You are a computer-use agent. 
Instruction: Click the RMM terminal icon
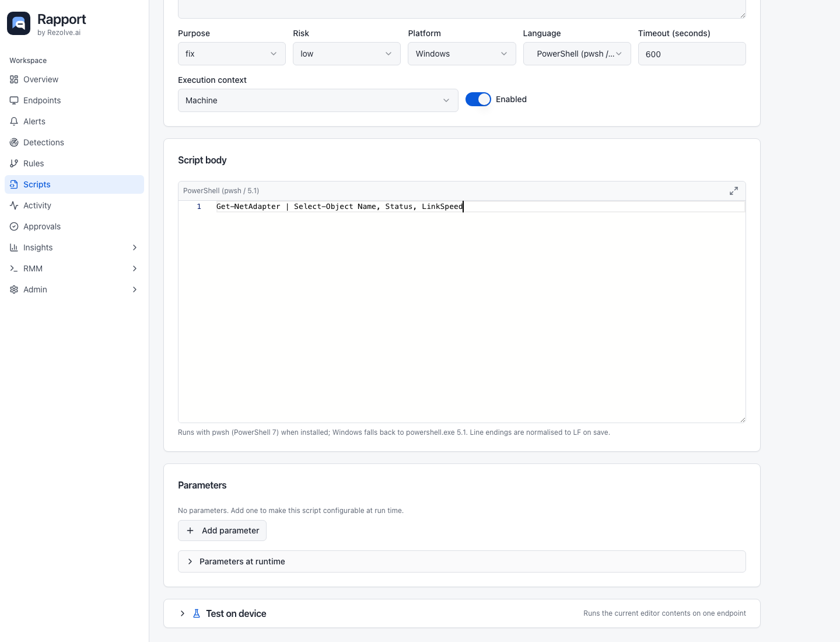tap(14, 268)
